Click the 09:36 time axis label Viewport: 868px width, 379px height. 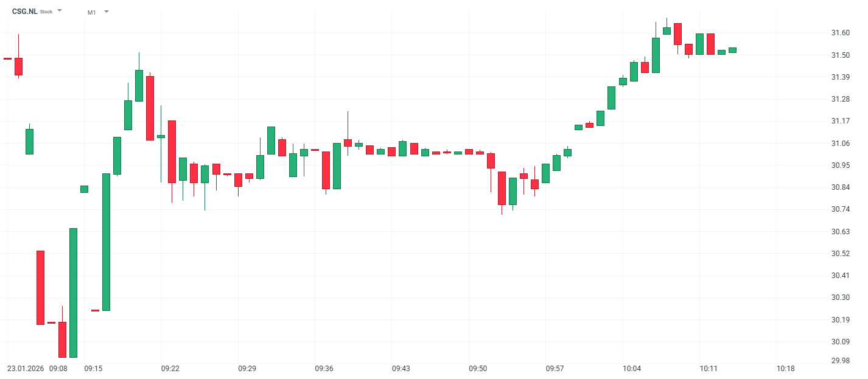coord(324,369)
